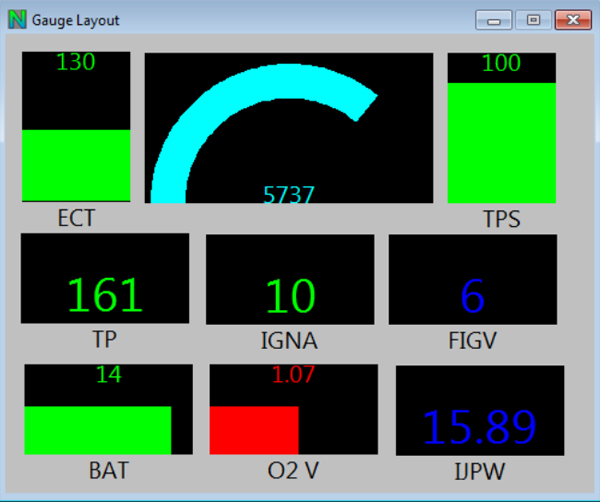This screenshot has width=600, height=502.
Task: Click the red O2 V bar gauge
Action: 293,409
